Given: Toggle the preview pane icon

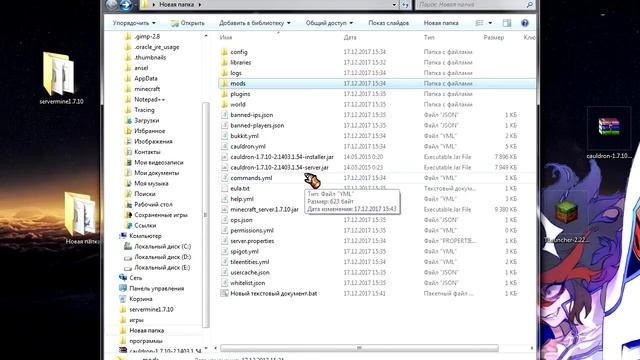Looking at the screenshot, I should [507, 23].
